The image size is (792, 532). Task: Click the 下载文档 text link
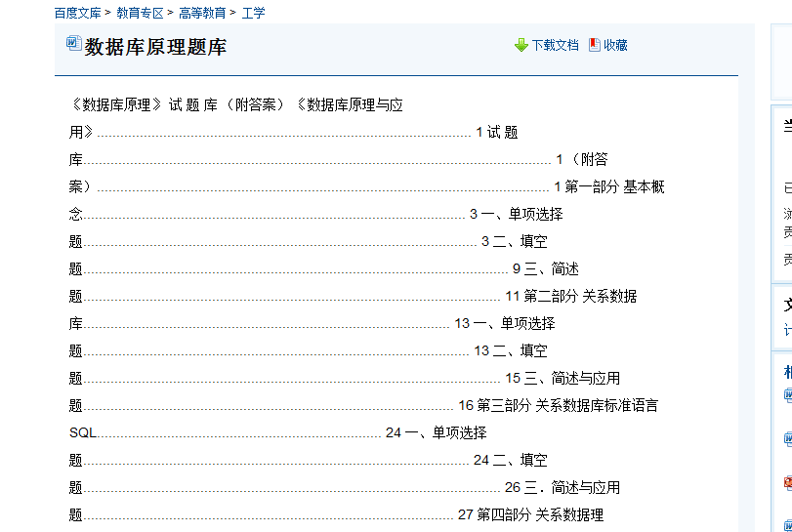(x=555, y=45)
